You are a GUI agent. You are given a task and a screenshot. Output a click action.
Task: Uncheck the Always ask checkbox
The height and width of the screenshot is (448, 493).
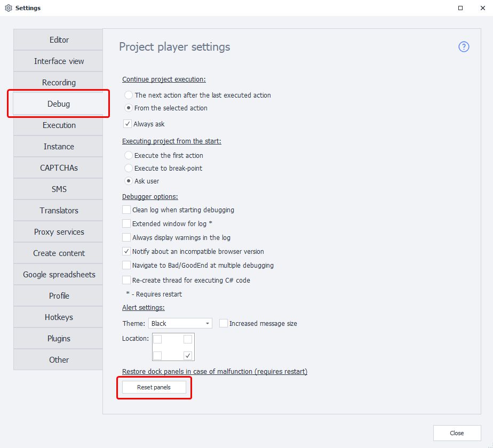(x=128, y=124)
